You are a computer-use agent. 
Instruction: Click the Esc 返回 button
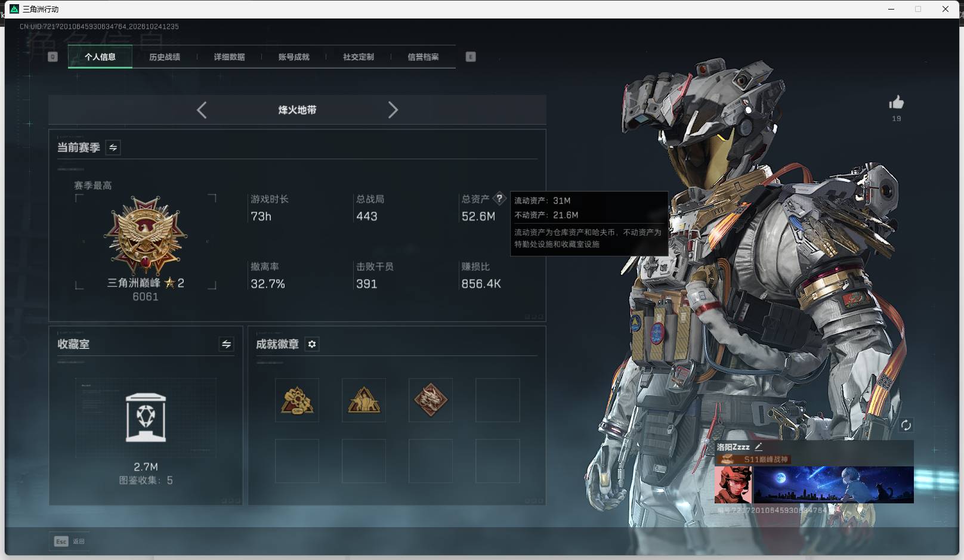pyautogui.click(x=69, y=541)
